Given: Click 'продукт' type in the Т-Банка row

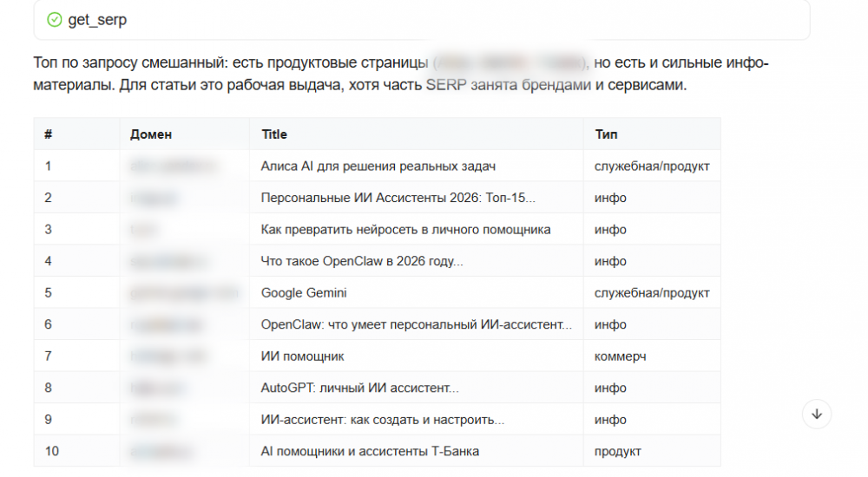Looking at the screenshot, I should coord(618,452).
